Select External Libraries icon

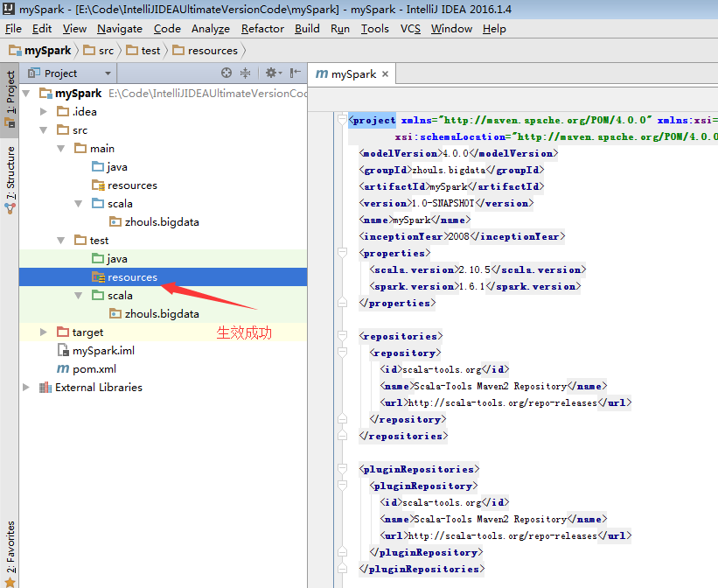tap(45, 388)
